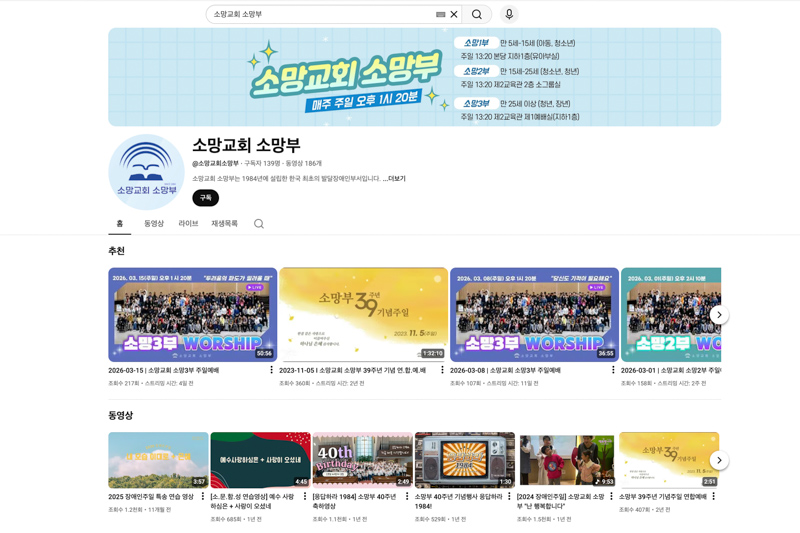Switch to the 동영상 tab
Viewport: 800px width, 533px height.
[x=153, y=224]
